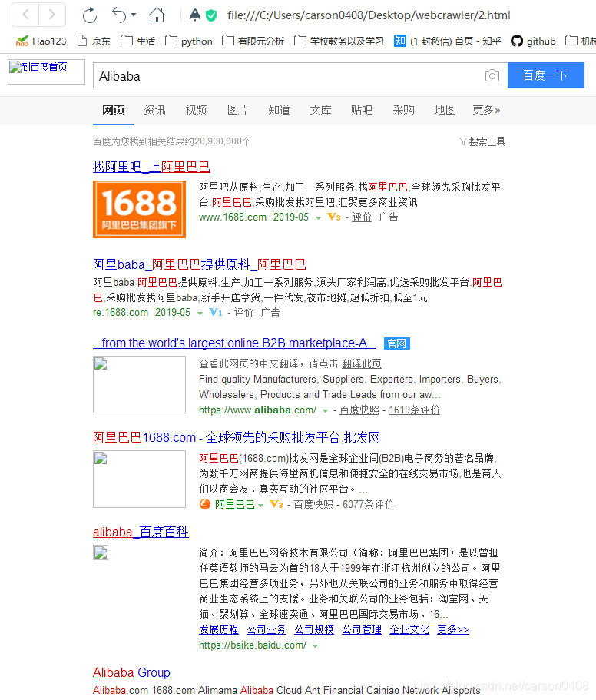Open 搜索工具 filter options
The width and height of the screenshot is (596, 700).
click(482, 141)
